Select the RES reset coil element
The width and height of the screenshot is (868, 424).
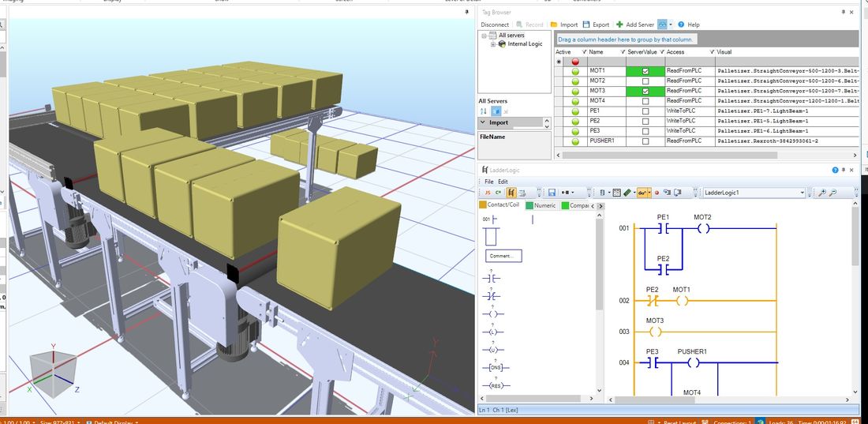pos(496,385)
